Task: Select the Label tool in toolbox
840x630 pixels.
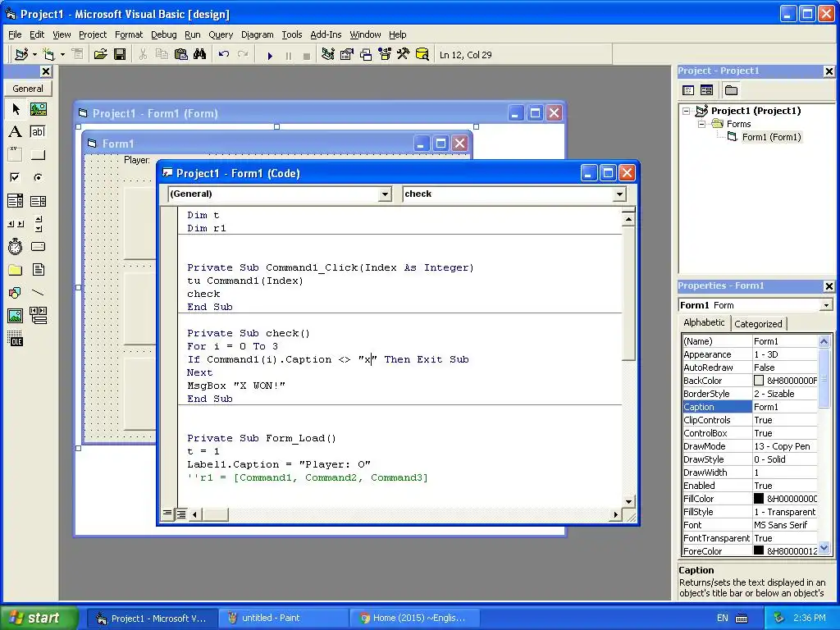Action: [16, 132]
